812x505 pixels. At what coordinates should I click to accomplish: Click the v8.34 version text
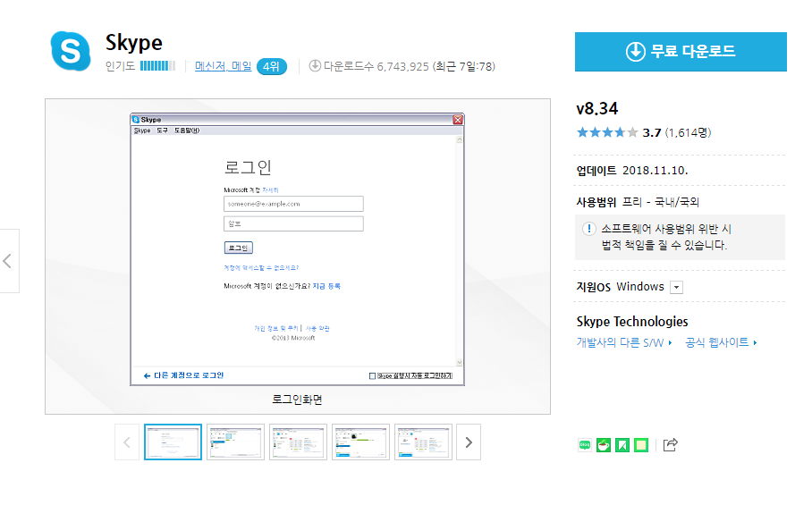[x=597, y=109]
